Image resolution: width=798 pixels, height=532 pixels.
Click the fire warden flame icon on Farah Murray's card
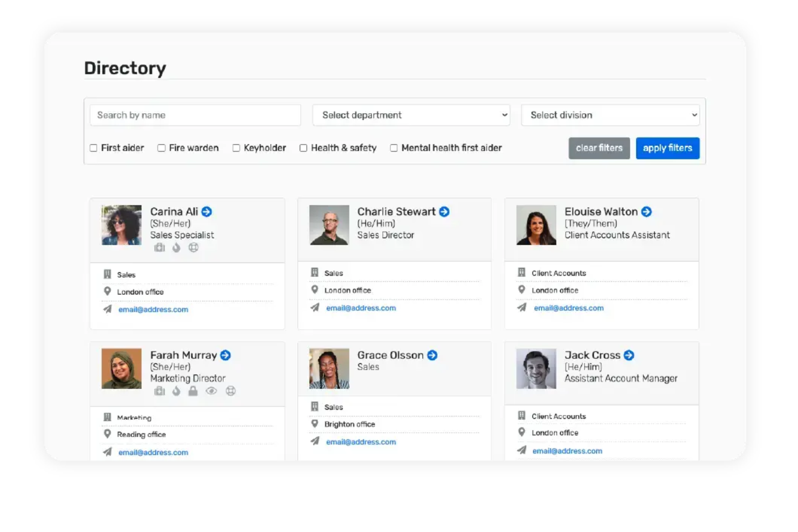176,391
